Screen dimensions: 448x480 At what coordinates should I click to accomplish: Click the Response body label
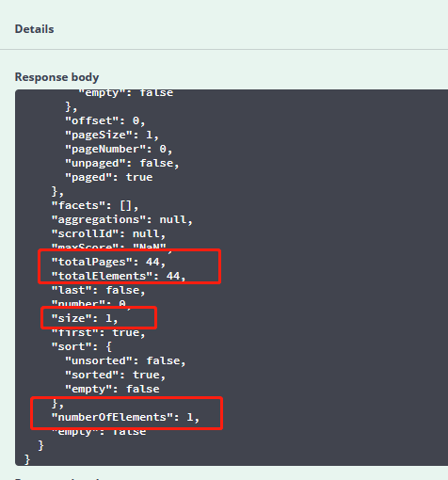click(x=56, y=77)
